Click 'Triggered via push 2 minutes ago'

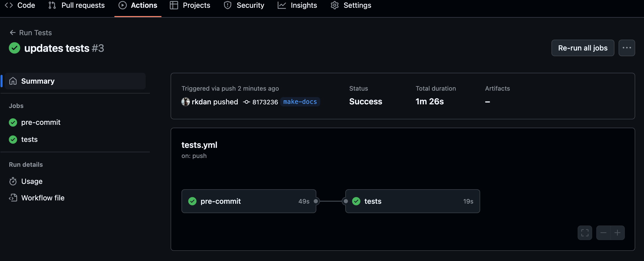pos(230,89)
